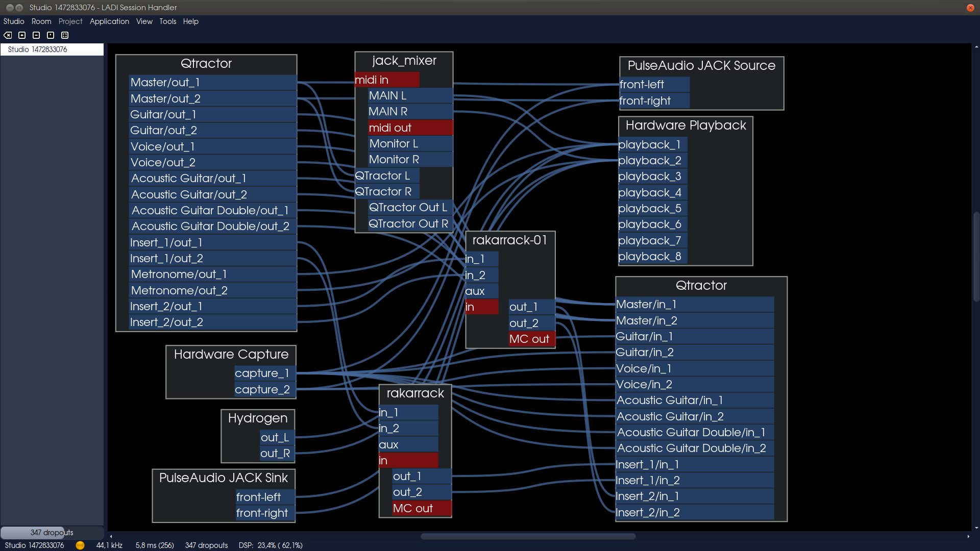
Task: Click the vertical canvas scrollbar
Action: (x=976, y=257)
